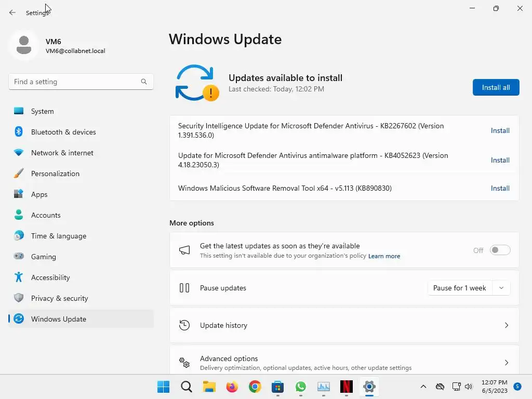The height and width of the screenshot is (399, 532).
Task: Click the Windows Update sync icon in sidebar
Action: coord(19,319)
